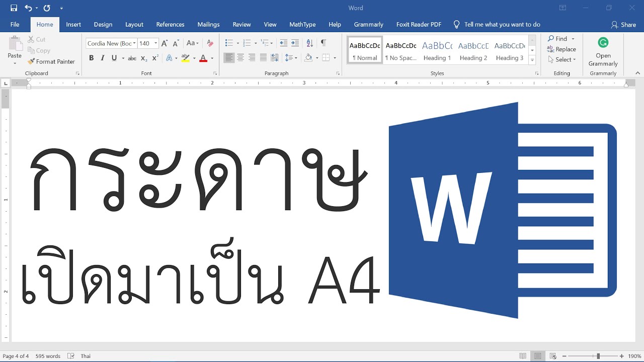Click Copy in Clipboard group
This screenshot has width=644, height=362.
pyautogui.click(x=39, y=50)
